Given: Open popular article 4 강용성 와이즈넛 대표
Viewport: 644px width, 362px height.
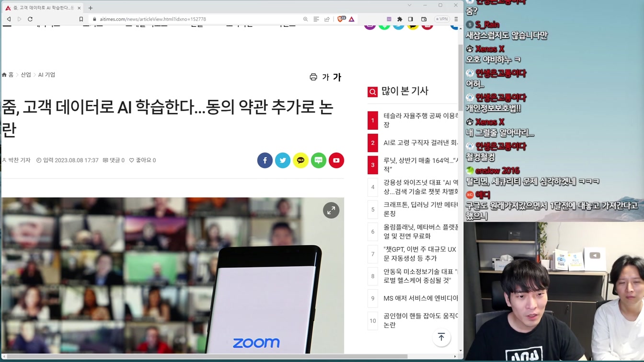Looking at the screenshot, I should (x=421, y=187).
